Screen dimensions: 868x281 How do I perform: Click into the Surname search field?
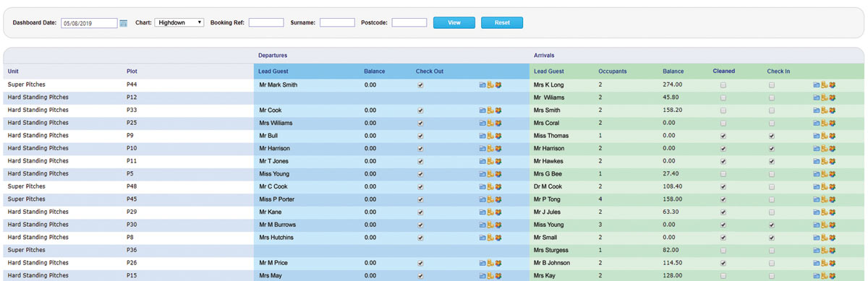(x=337, y=22)
